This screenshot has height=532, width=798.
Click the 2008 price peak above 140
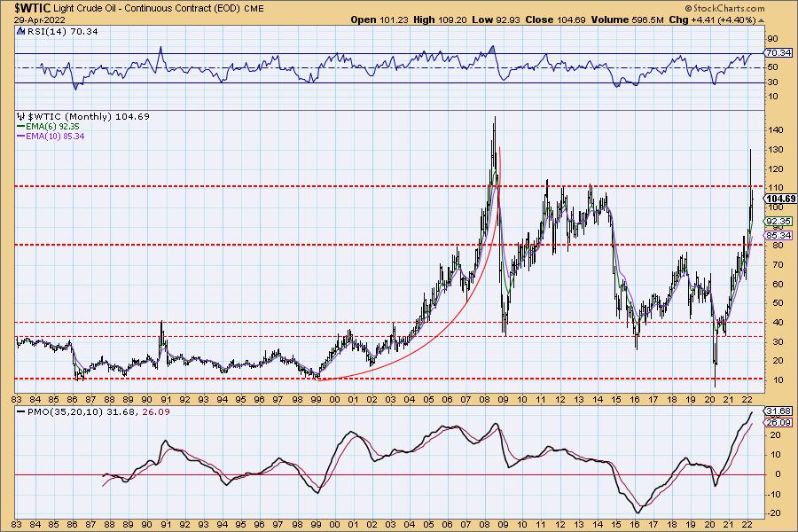coord(494,121)
